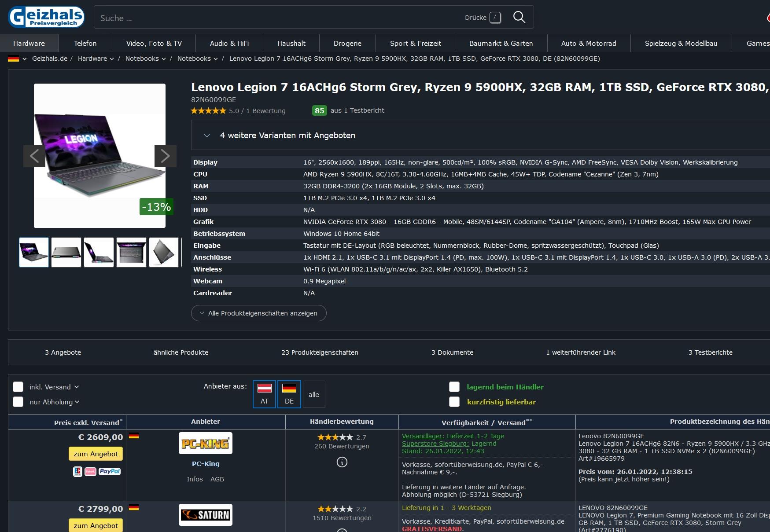Show previous product image with left arrow

[x=34, y=156]
